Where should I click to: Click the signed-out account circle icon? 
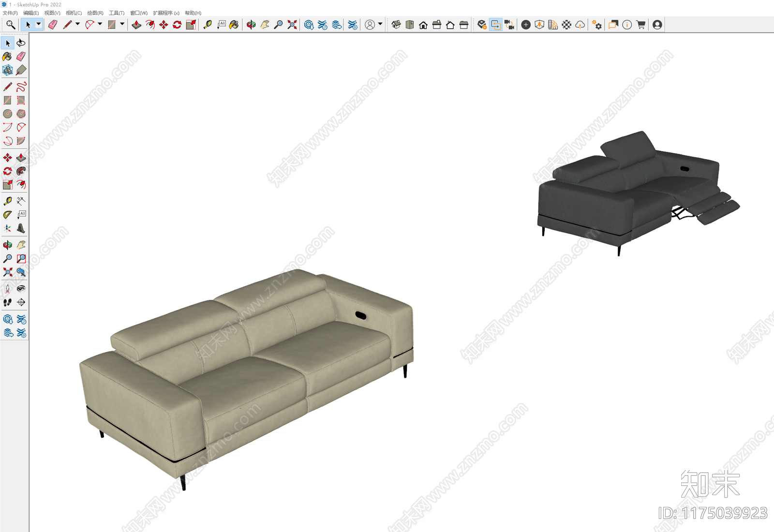(370, 25)
